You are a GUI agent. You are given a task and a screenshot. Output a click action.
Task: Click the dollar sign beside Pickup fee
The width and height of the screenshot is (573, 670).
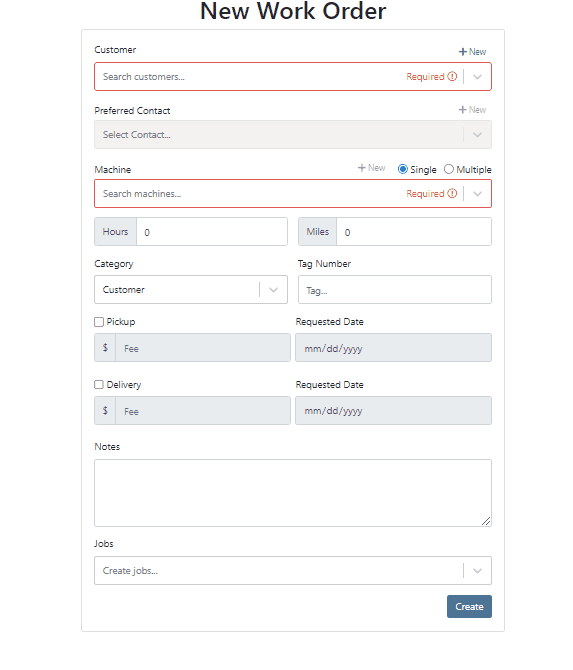pyautogui.click(x=105, y=348)
